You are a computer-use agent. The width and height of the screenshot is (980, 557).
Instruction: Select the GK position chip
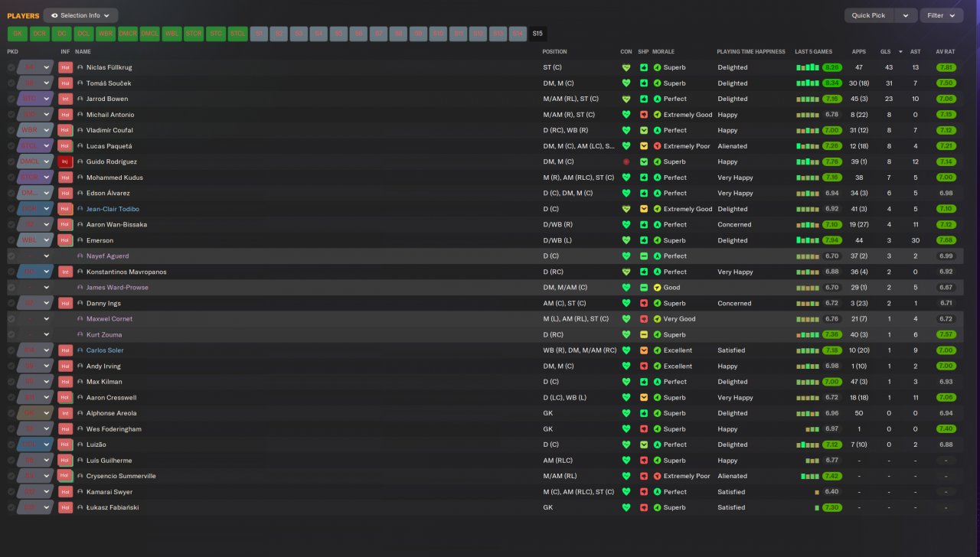[18, 34]
